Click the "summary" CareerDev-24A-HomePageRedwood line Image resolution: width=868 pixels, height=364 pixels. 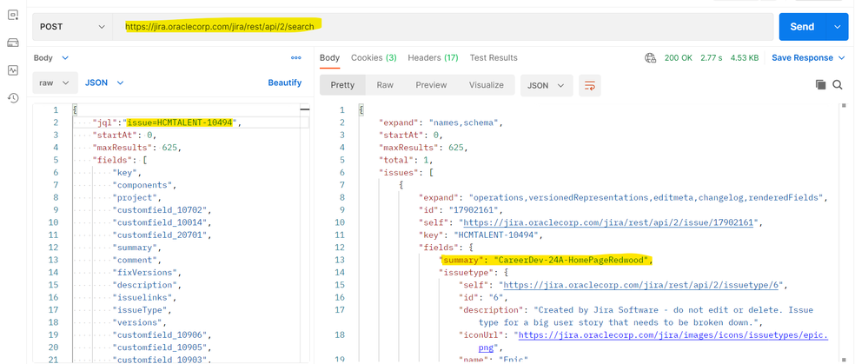click(x=546, y=260)
